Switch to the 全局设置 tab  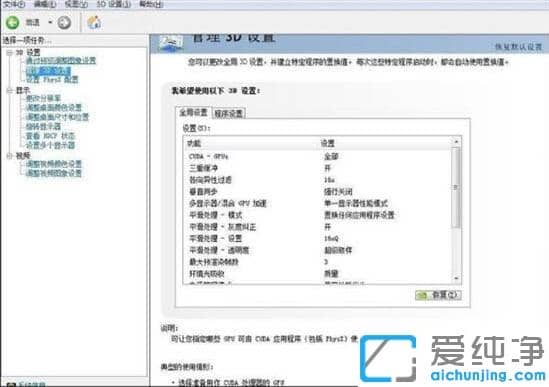[193, 113]
